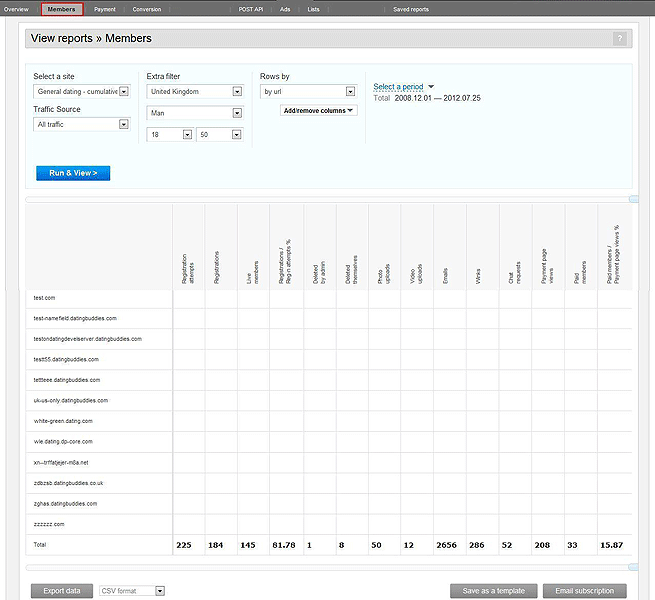The height and width of the screenshot is (600, 655).
Task: Expand the United Kingdom country filter
Action: click(x=195, y=92)
